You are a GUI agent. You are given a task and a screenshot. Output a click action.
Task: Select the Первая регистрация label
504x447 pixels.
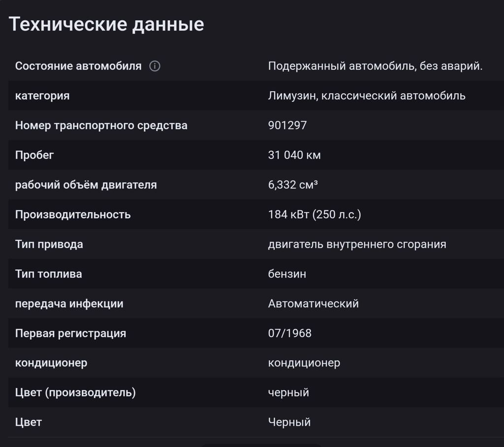[71, 333]
